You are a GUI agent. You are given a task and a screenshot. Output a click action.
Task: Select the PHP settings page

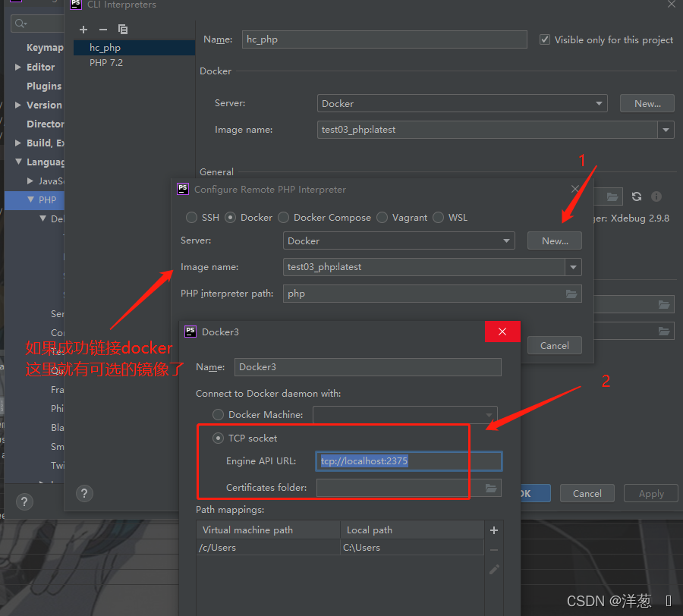click(48, 200)
